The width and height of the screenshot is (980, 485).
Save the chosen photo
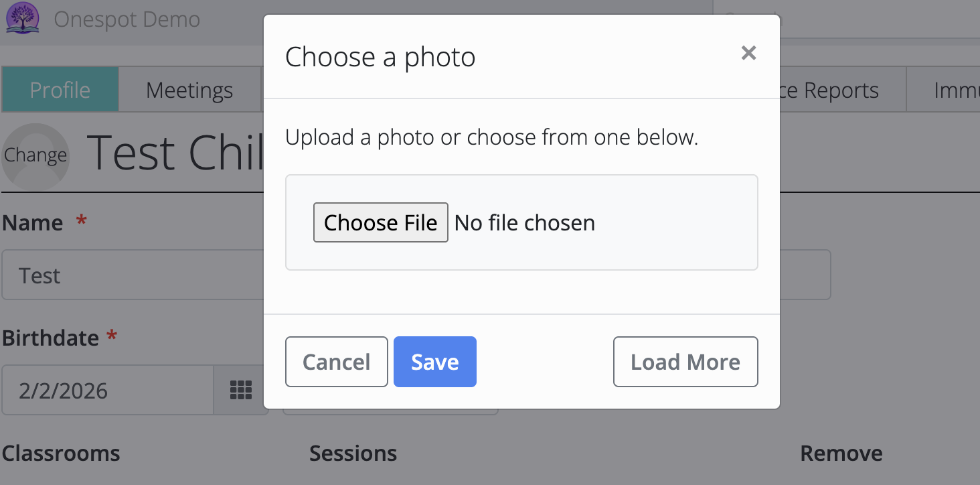[434, 362]
